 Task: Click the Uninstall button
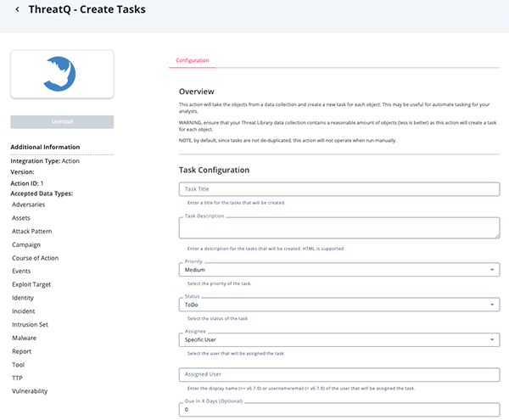62,121
